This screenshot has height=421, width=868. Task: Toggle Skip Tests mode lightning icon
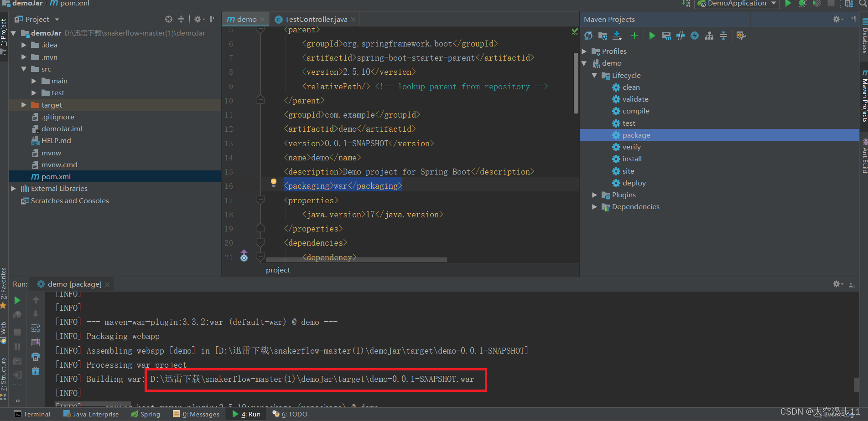(695, 36)
